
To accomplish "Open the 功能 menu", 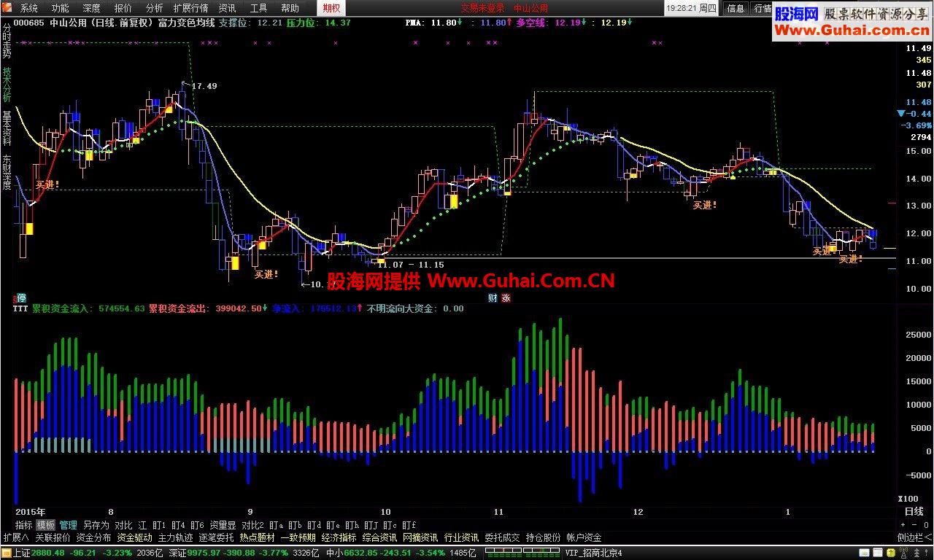I will 61,8.
